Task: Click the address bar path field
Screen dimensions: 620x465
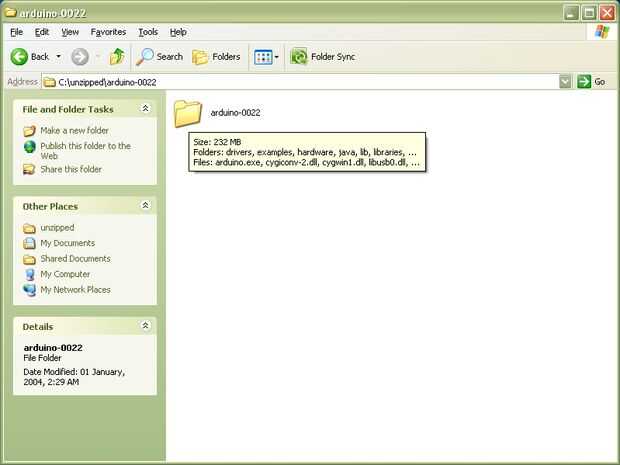Action: [x=301, y=82]
